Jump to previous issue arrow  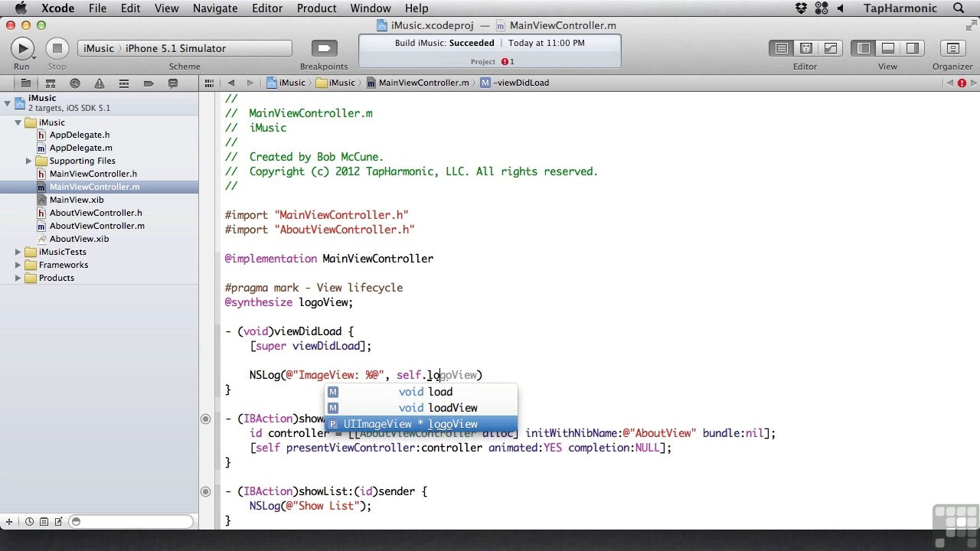point(950,83)
